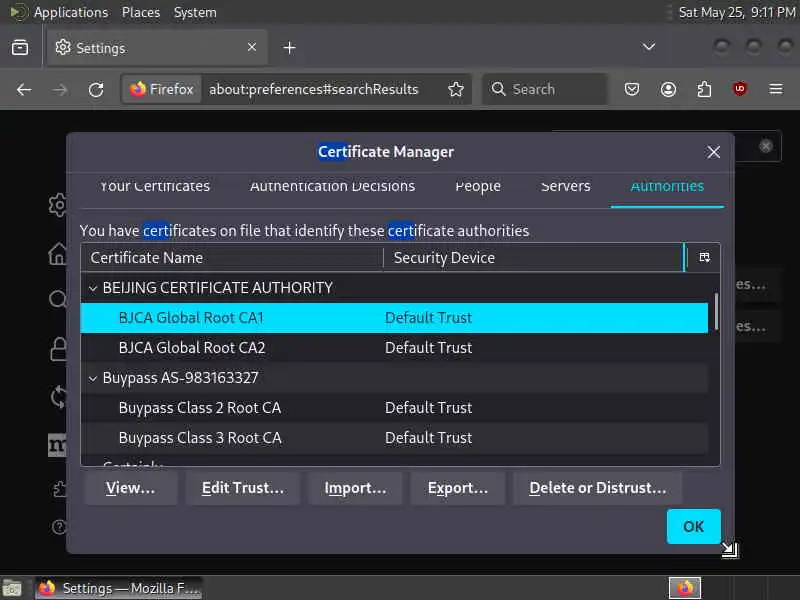The height and width of the screenshot is (600, 800).
Task: Click the Firefox workspace switcher thumbnail
Action: tap(685, 588)
